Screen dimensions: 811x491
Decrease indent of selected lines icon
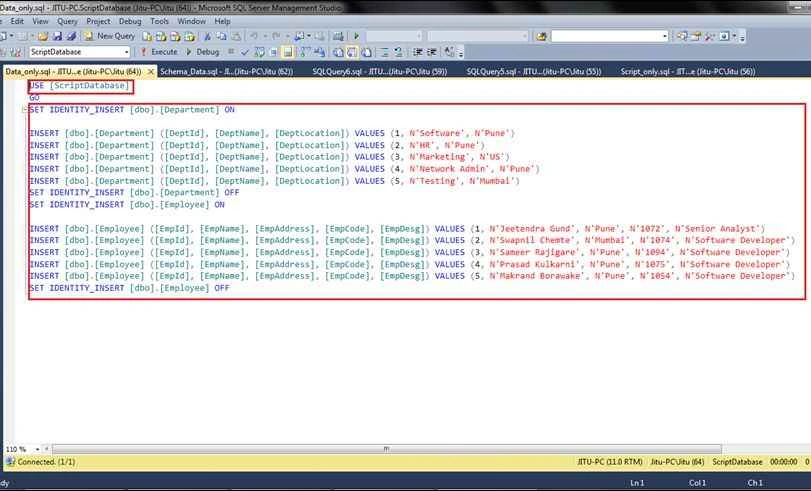pyautogui.click(x=418, y=52)
